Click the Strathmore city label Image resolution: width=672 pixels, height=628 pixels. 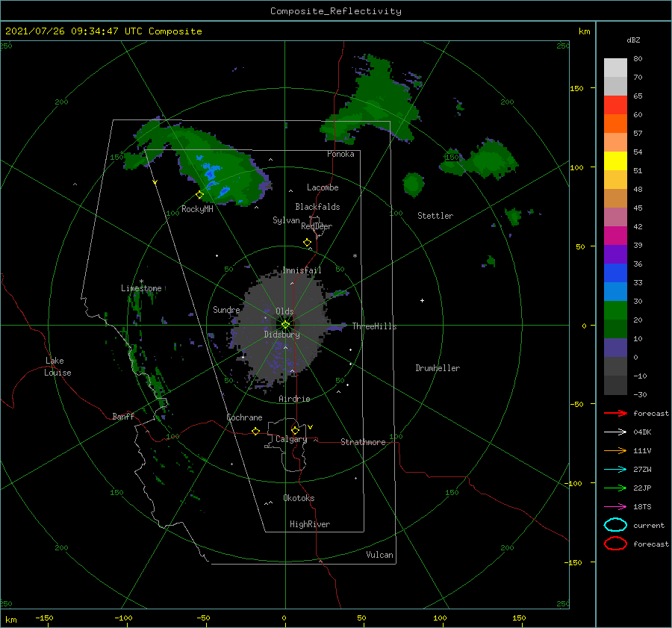[x=363, y=442]
